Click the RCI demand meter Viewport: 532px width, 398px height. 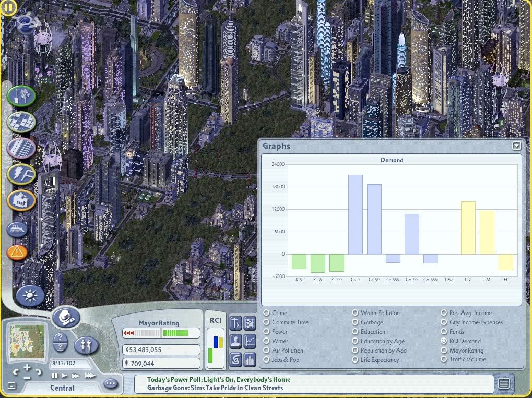tap(216, 348)
